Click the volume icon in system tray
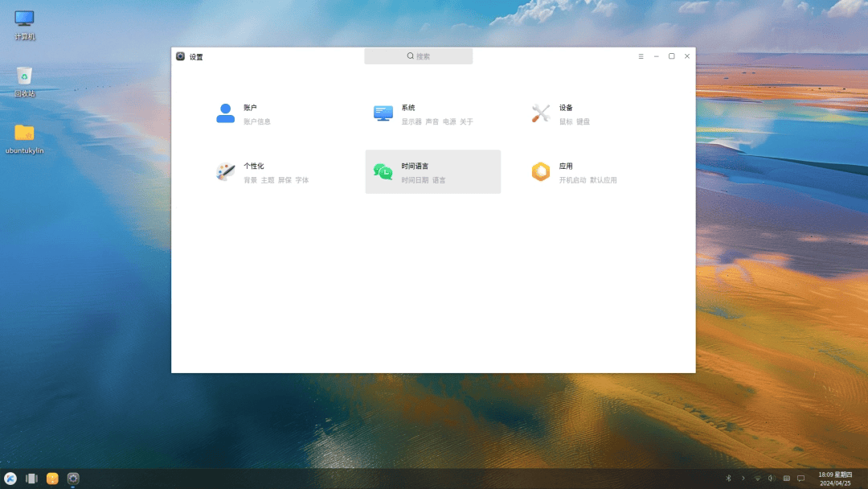Viewport: 868px width, 489px height. click(x=771, y=479)
